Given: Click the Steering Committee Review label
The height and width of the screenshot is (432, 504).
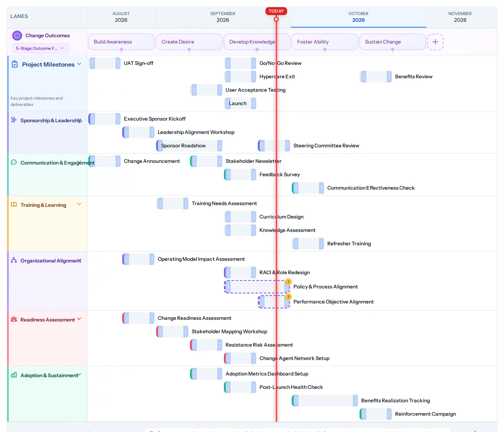Looking at the screenshot, I should (326, 146).
